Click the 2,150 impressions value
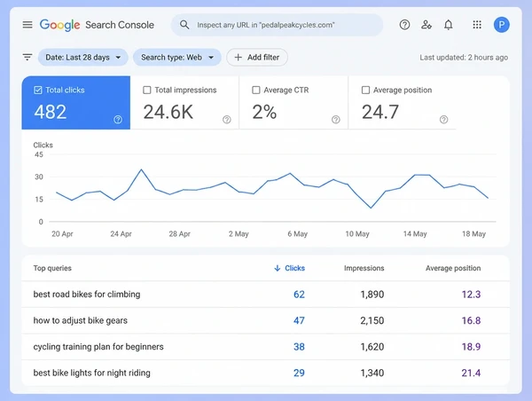The width and height of the screenshot is (532, 401). 372,320
